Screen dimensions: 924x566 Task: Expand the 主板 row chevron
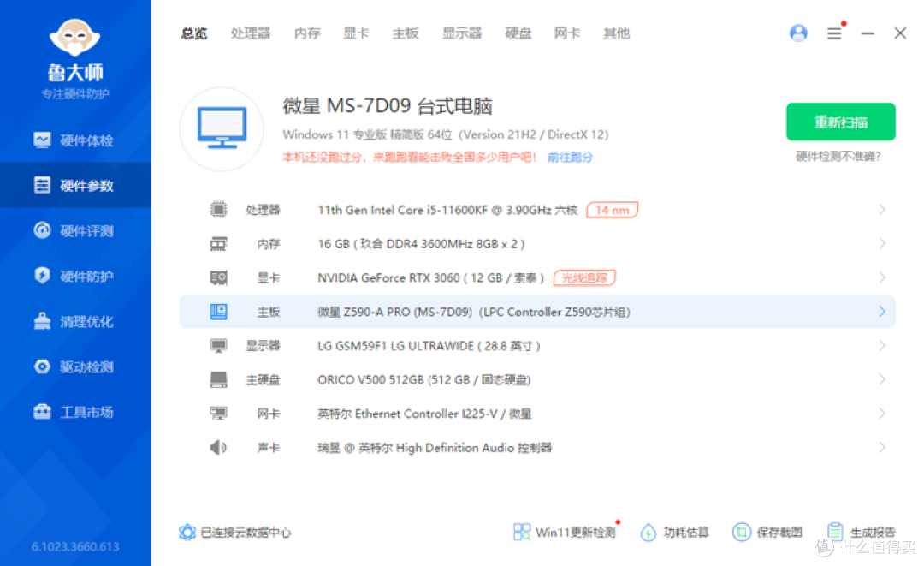(882, 312)
